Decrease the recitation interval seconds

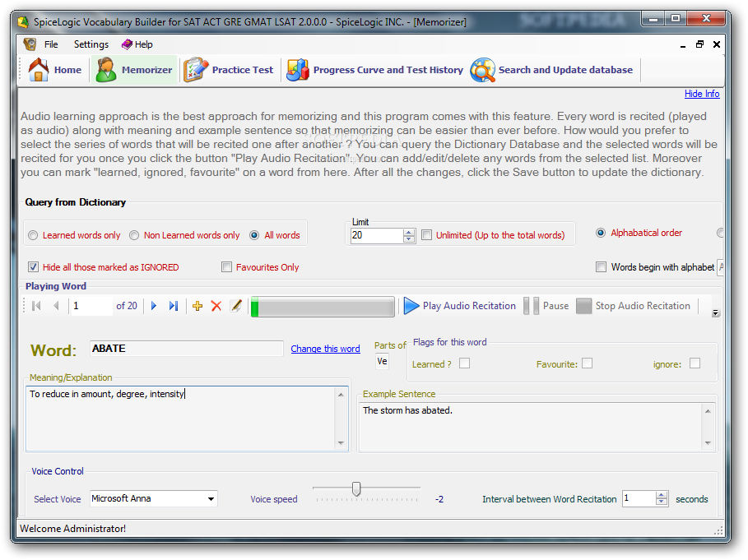pyautogui.click(x=662, y=502)
